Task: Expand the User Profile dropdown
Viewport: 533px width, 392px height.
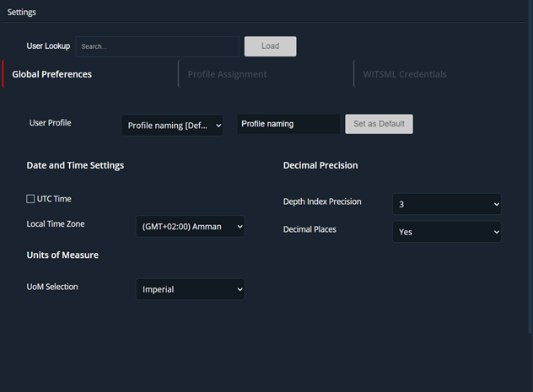Action: point(172,126)
